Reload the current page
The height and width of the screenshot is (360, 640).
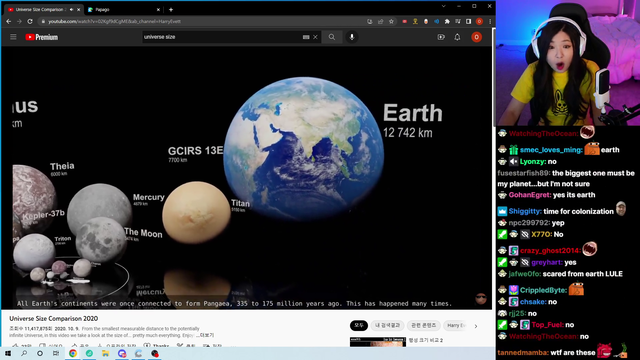click(30, 21)
